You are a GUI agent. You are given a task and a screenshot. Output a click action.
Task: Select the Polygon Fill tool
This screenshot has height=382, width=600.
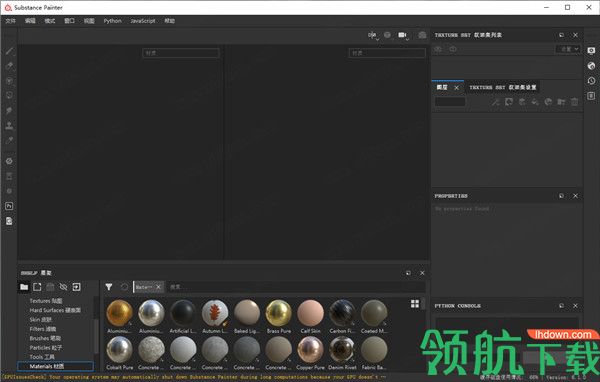(9, 95)
